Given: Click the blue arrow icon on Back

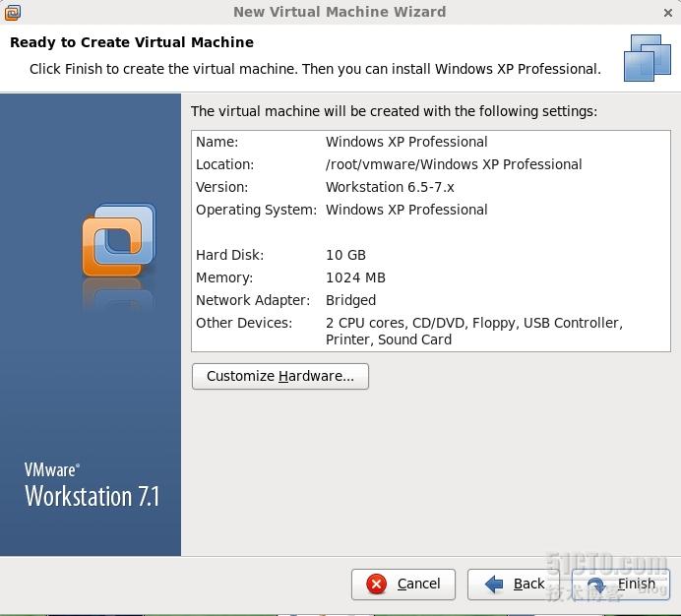Looking at the screenshot, I should pos(494,584).
